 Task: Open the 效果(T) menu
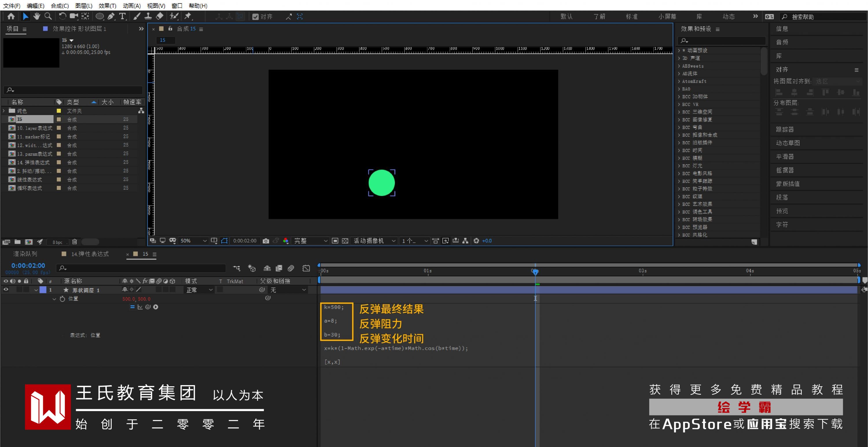click(x=107, y=6)
